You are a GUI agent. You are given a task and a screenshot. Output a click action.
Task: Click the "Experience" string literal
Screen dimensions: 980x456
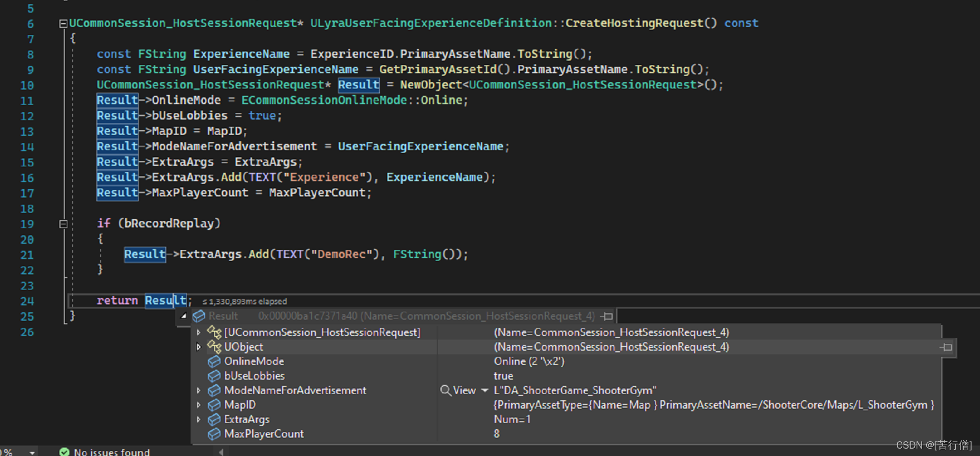tap(324, 177)
